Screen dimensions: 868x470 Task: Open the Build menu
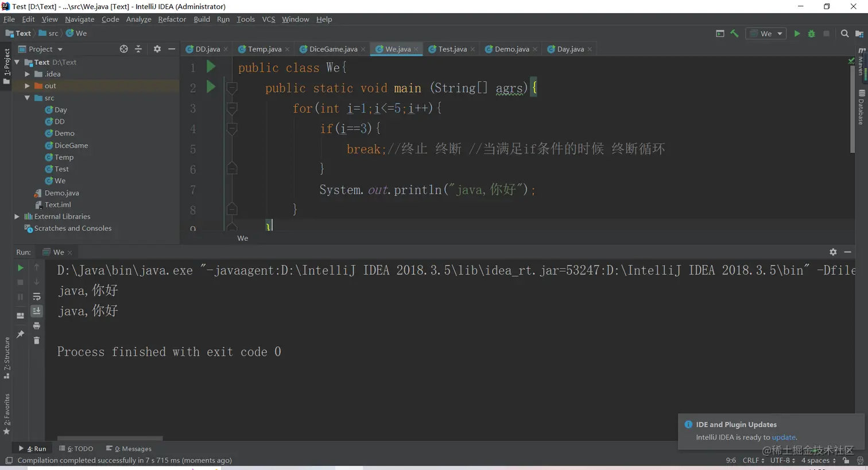(x=201, y=19)
